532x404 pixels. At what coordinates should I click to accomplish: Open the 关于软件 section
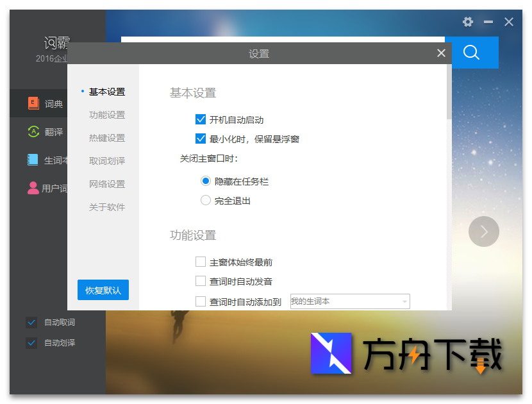pyautogui.click(x=107, y=207)
